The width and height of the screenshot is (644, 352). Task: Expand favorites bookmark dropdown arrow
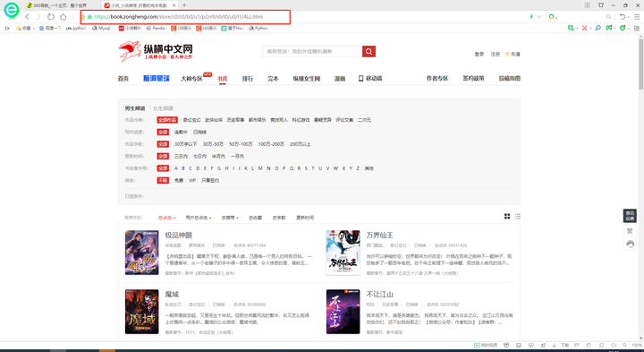pos(34,29)
